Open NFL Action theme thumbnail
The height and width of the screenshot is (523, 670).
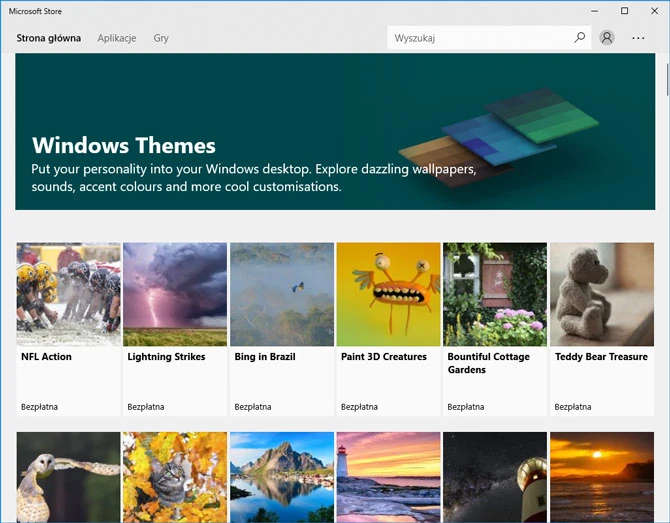click(68, 294)
